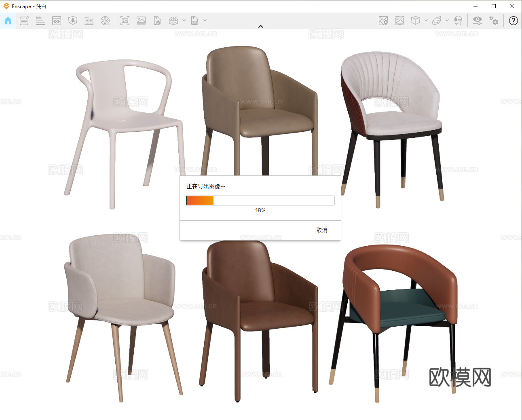Click the batch rendering image icon
Viewport: 522px width, 420px height.
141,21
